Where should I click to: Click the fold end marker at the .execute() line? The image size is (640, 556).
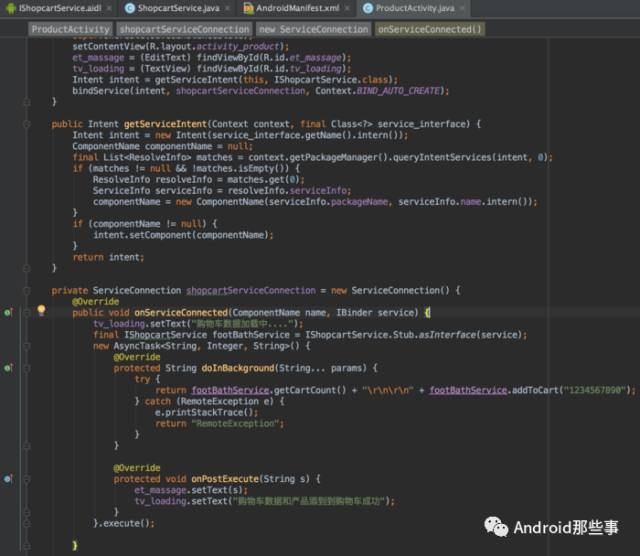click(x=27, y=523)
